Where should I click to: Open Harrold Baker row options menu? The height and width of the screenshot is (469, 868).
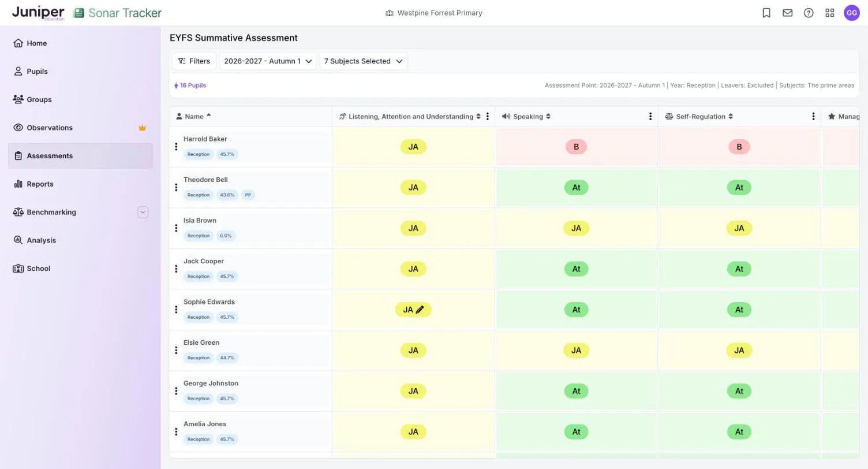(x=176, y=147)
